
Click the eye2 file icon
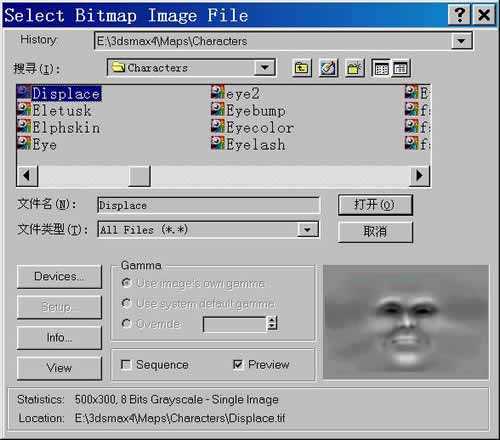(218, 92)
